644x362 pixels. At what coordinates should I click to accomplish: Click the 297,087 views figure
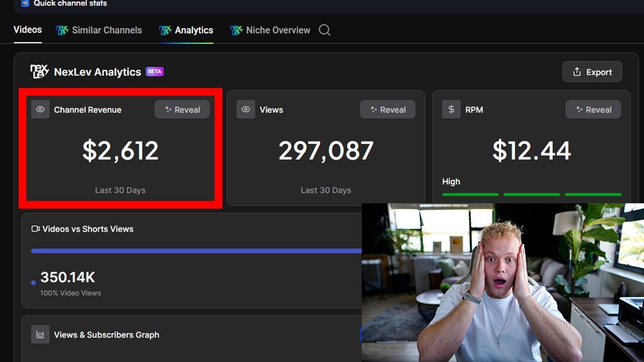click(x=326, y=151)
